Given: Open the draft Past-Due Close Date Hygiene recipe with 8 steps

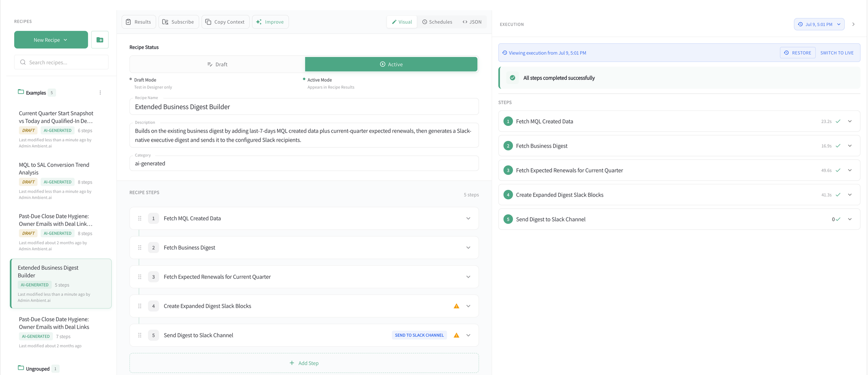Looking at the screenshot, I should [x=61, y=232].
